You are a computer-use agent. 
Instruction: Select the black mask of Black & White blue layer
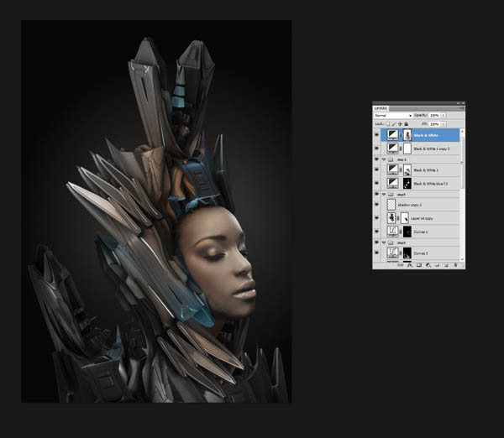(407, 184)
